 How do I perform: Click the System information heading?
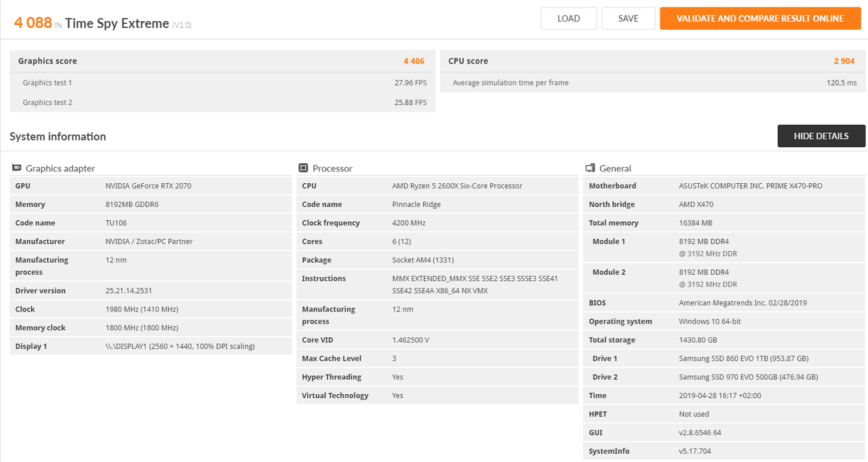(58, 136)
